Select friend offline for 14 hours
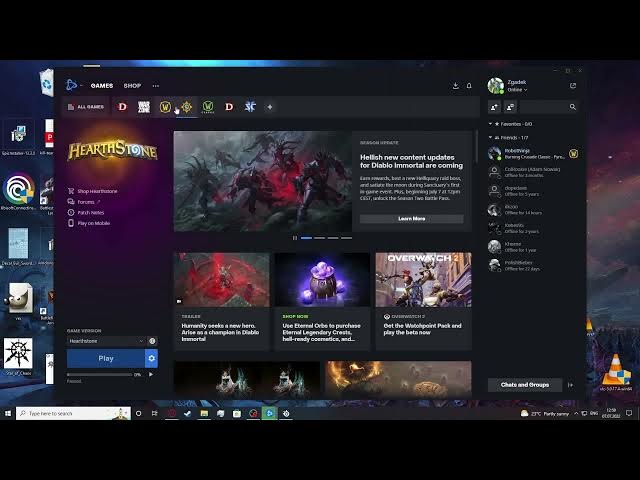Screen dimensions: 640x480 coord(533,210)
